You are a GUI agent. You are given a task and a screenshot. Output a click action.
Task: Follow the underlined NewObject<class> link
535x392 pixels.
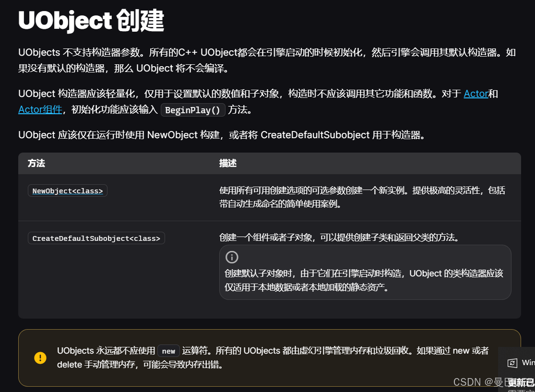click(x=67, y=190)
